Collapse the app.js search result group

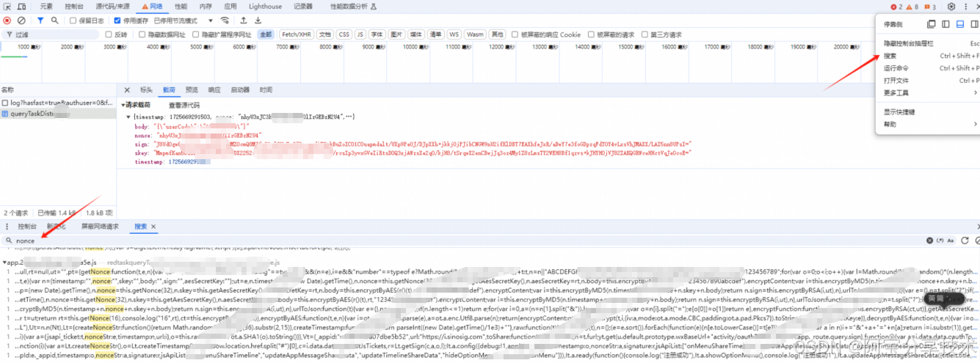tap(4, 261)
